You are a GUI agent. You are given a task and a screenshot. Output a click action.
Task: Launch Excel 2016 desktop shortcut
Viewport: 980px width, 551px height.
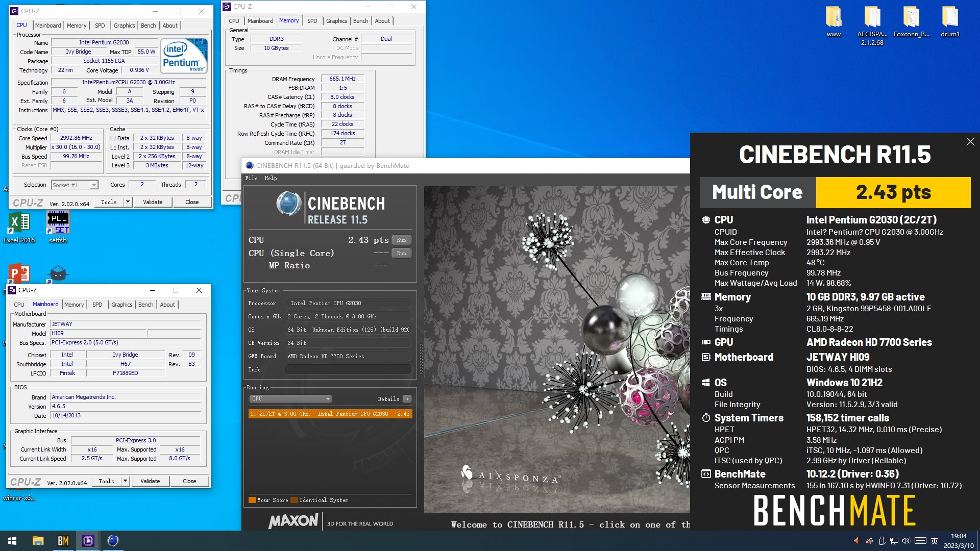coord(19,228)
